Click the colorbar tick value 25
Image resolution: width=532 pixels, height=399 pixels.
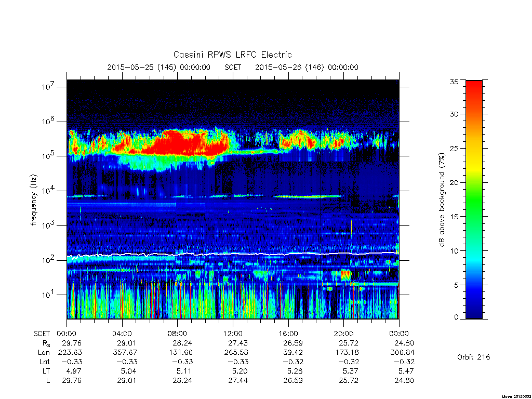pos(454,148)
